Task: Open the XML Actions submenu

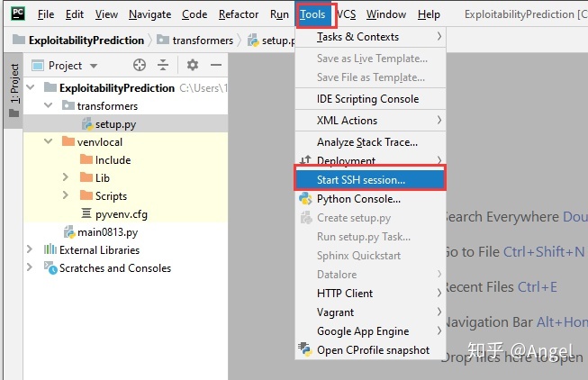Action: click(370, 121)
